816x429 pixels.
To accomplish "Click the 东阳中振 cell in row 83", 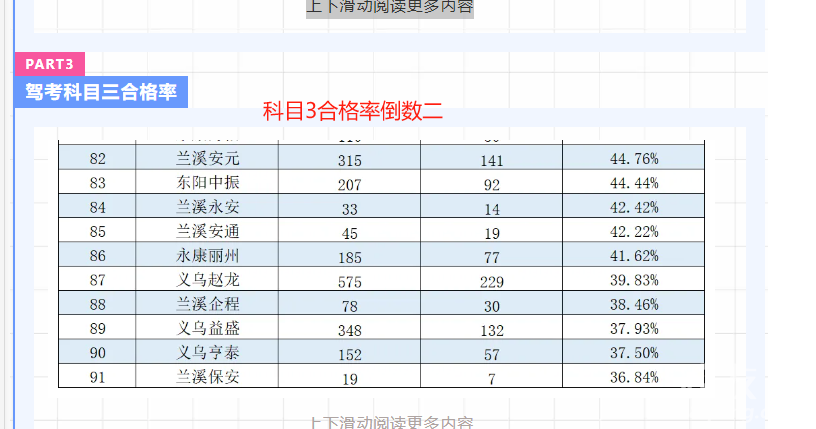I will tap(207, 183).
